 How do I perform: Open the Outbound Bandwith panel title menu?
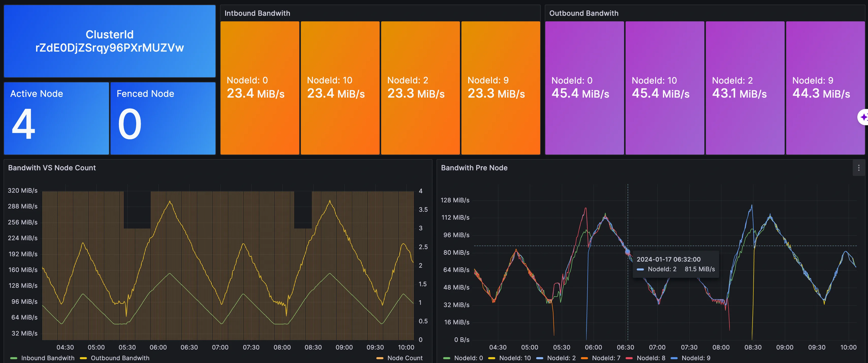coord(584,13)
